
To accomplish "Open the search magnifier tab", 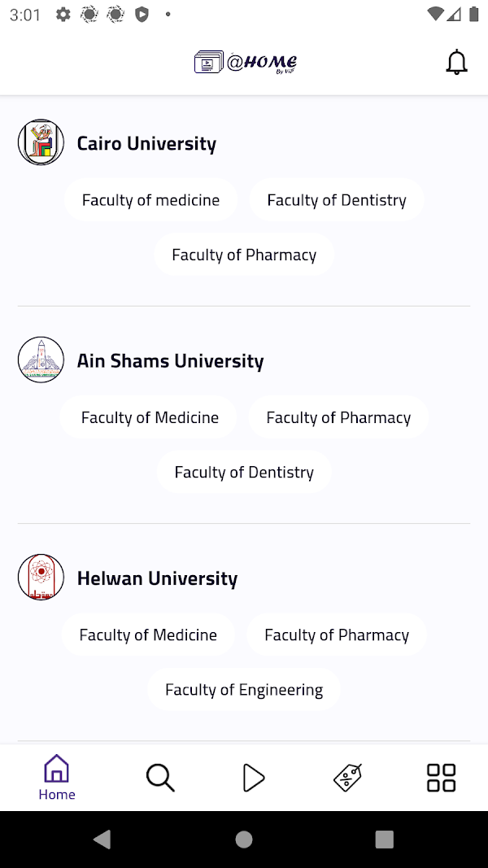I will click(160, 778).
